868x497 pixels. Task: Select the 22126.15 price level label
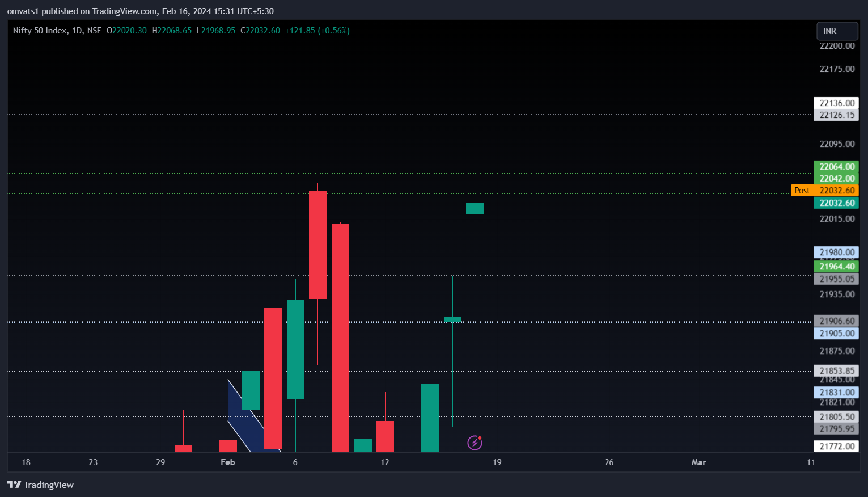[836, 115]
